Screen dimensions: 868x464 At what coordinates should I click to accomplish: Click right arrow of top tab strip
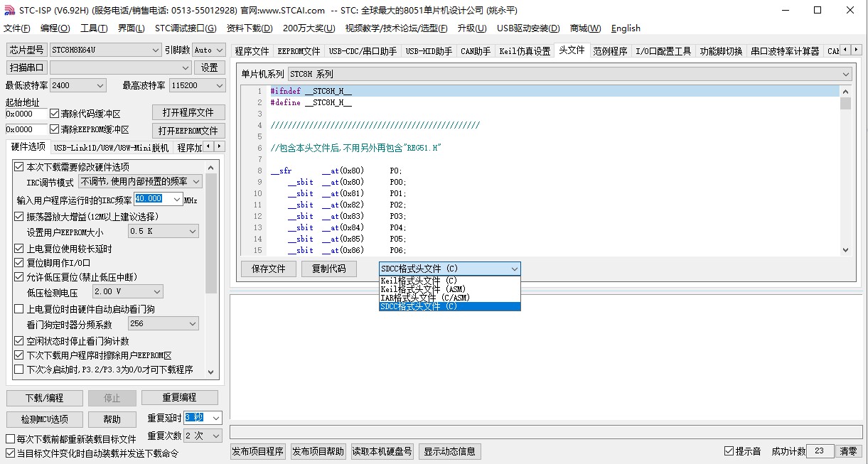pos(855,50)
